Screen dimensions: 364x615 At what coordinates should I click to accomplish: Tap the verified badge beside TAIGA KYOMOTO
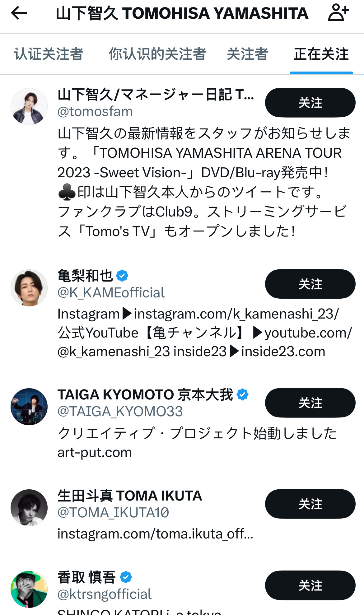pos(242,394)
